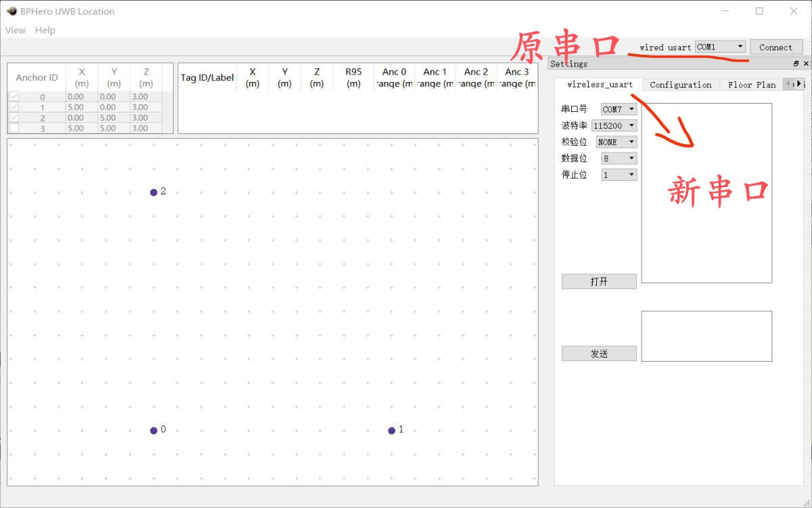This screenshot has height=508, width=812.
Task: Click the 发送 send button
Action: (599, 354)
